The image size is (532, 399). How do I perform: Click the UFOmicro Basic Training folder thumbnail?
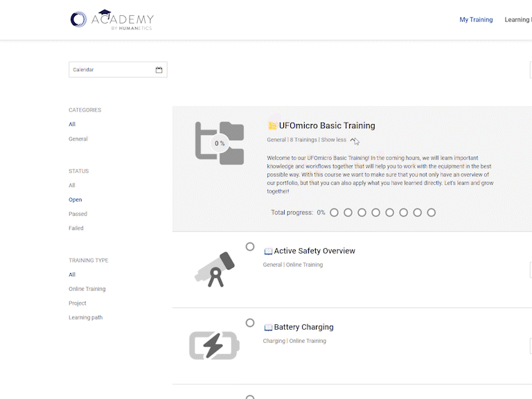point(220,143)
